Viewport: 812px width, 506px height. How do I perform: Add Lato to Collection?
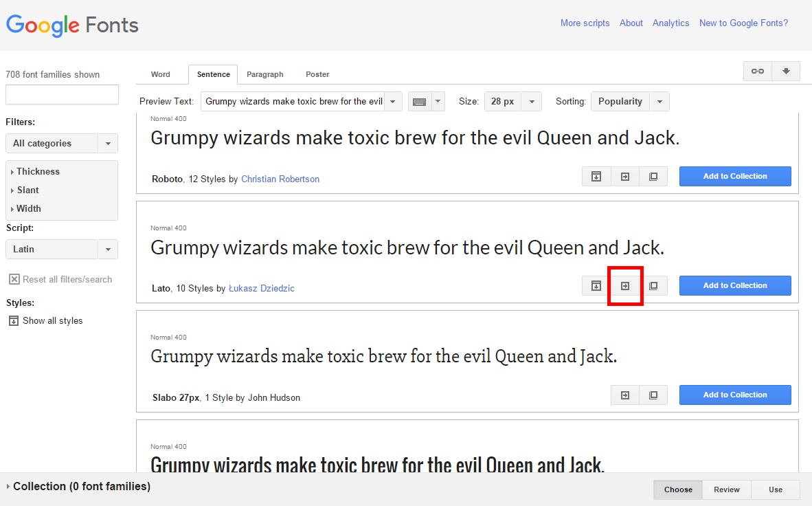(x=735, y=286)
